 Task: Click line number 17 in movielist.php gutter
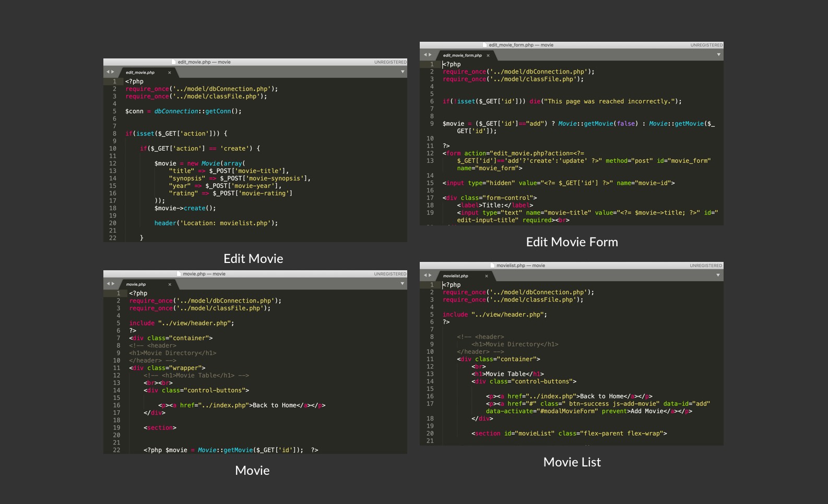[x=430, y=404]
